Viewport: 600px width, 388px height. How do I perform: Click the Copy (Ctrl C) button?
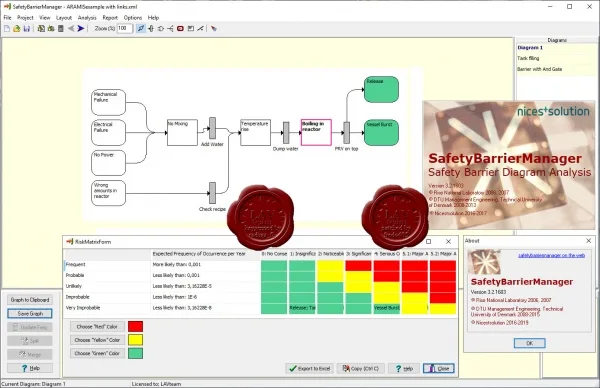[360, 368]
